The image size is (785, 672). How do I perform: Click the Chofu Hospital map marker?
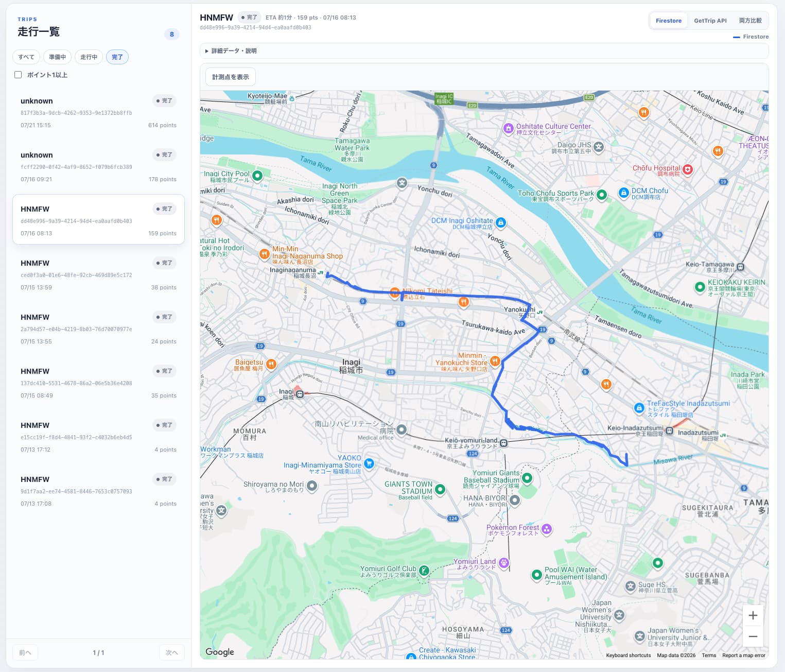(688, 169)
